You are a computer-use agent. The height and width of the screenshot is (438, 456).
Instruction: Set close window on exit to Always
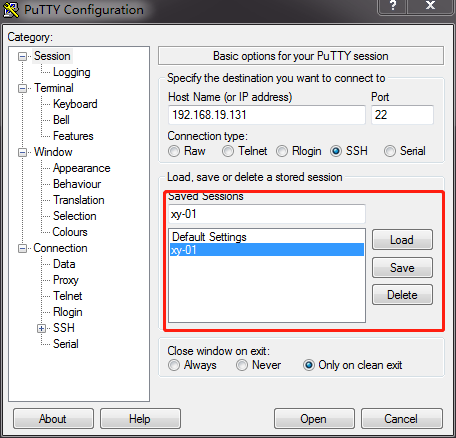(174, 365)
